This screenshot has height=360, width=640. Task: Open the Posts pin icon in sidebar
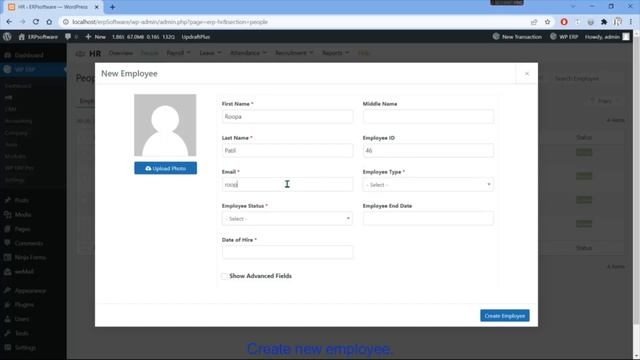pyautogui.click(x=7, y=200)
